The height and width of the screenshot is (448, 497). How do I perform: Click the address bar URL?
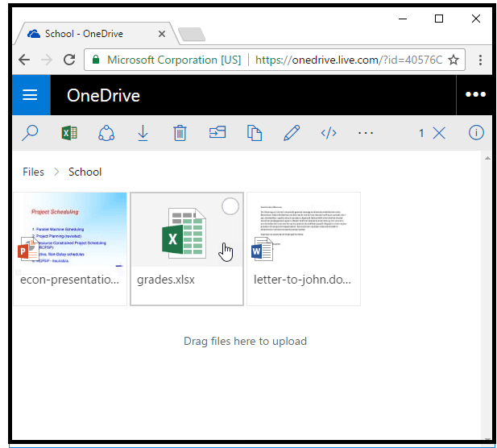pos(349,60)
